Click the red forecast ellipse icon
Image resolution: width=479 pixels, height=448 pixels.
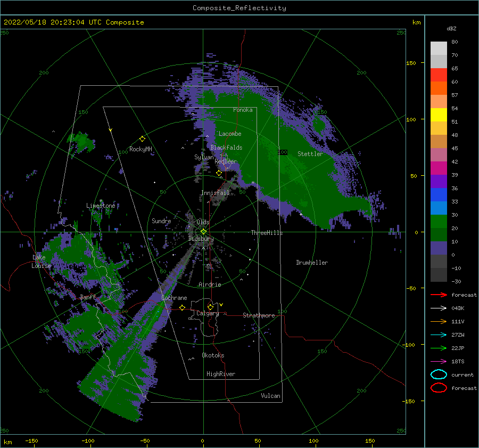pyautogui.click(x=439, y=388)
